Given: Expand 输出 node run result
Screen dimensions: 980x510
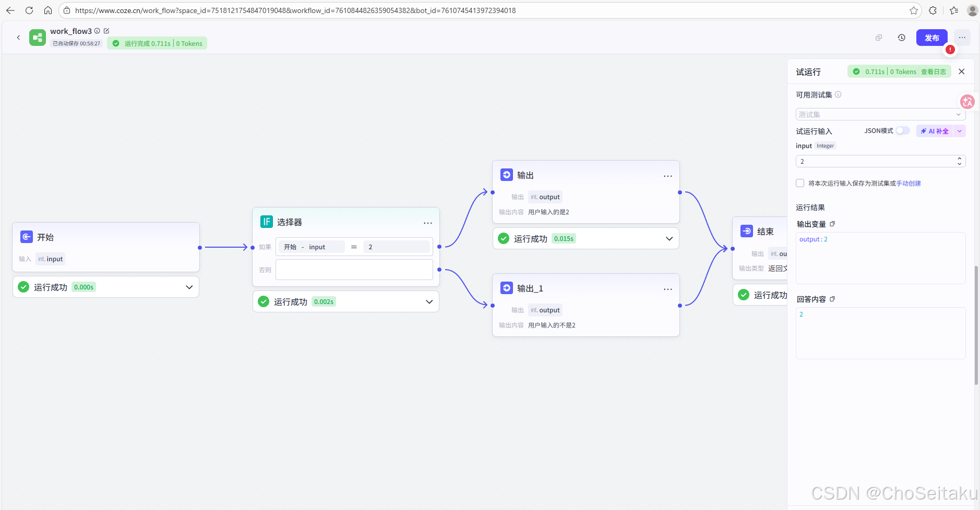Looking at the screenshot, I should pyautogui.click(x=670, y=238).
